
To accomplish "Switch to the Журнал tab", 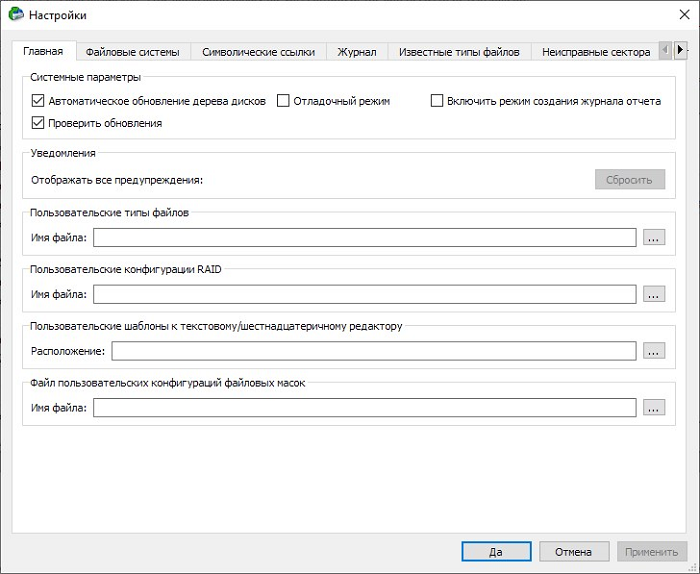I will pyautogui.click(x=357, y=52).
